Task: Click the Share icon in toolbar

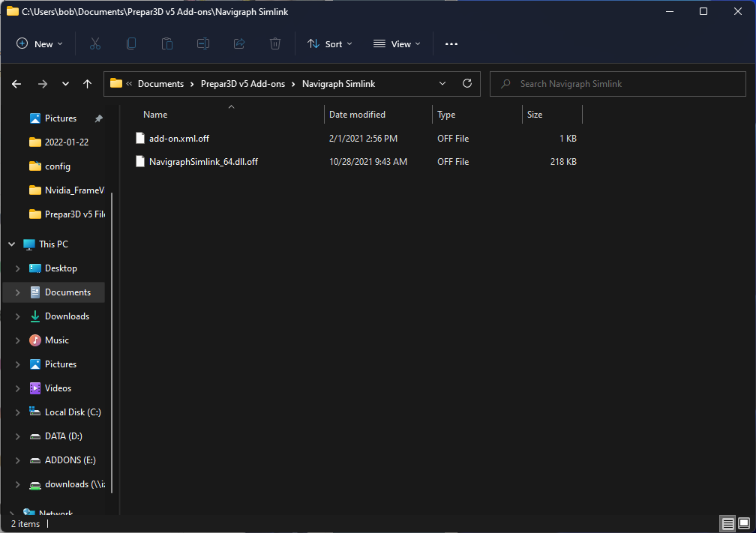Action: [239, 43]
